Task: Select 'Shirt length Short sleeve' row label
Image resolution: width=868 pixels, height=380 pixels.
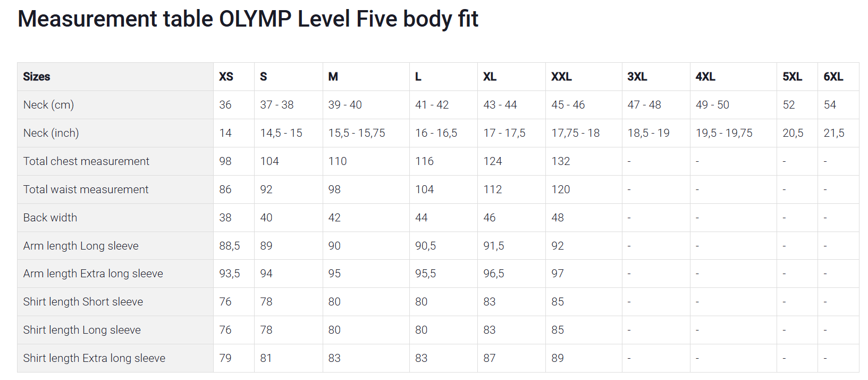Action: coord(83,302)
